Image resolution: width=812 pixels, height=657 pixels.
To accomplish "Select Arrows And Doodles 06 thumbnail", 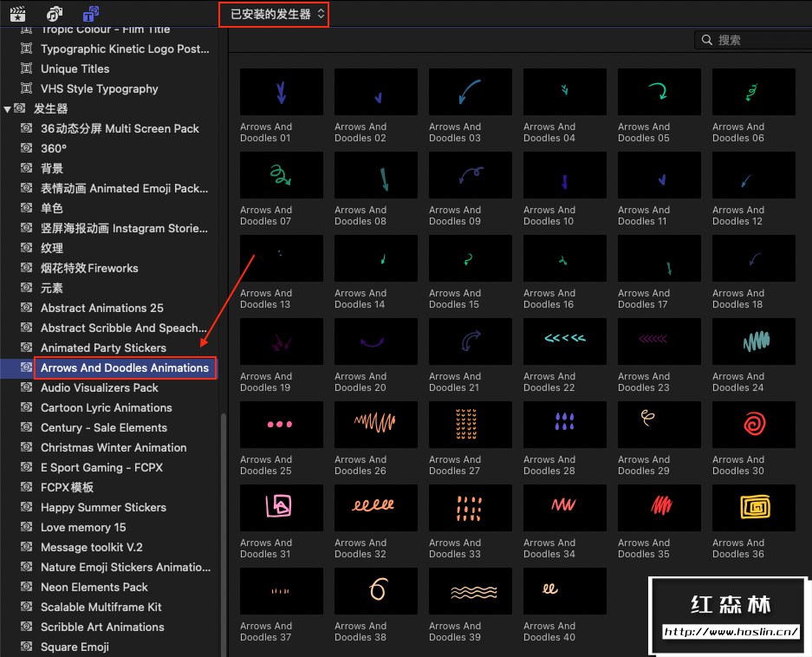I will pyautogui.click(x=753, y=92).
